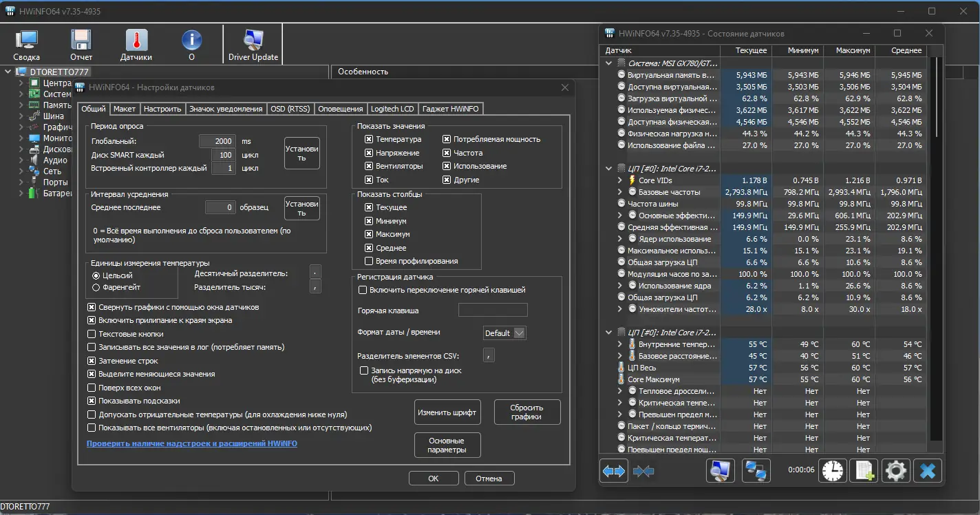The image size is (980, 515).
Task: Switch to the Оповещения tab
Action: (x=340, y=109)
